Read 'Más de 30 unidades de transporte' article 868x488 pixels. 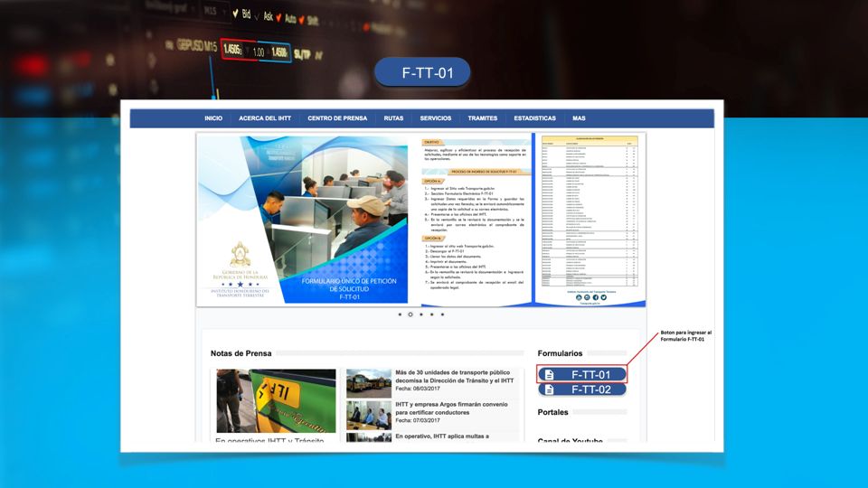click(x=455, y=377)
